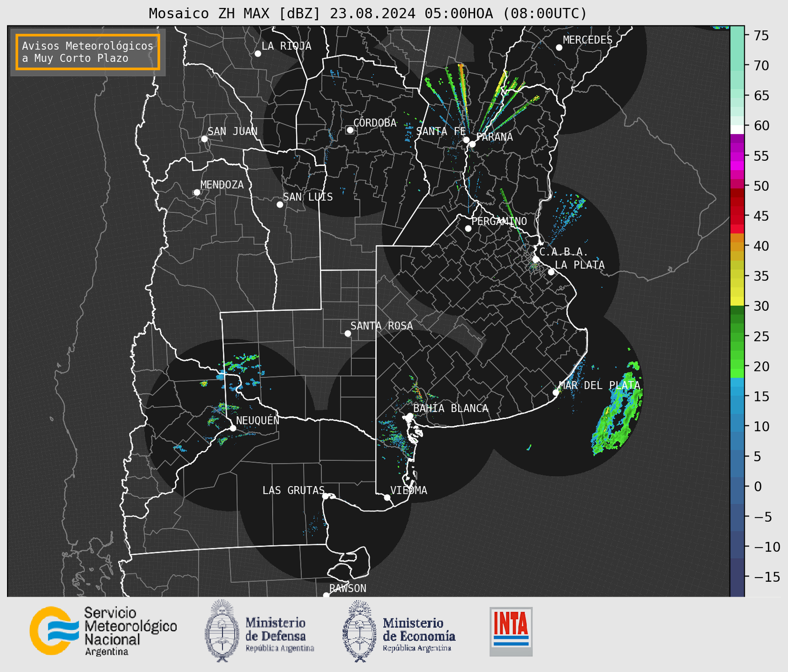
Task: Select the CÓRDOBA city marker
Action: point(350,130)
